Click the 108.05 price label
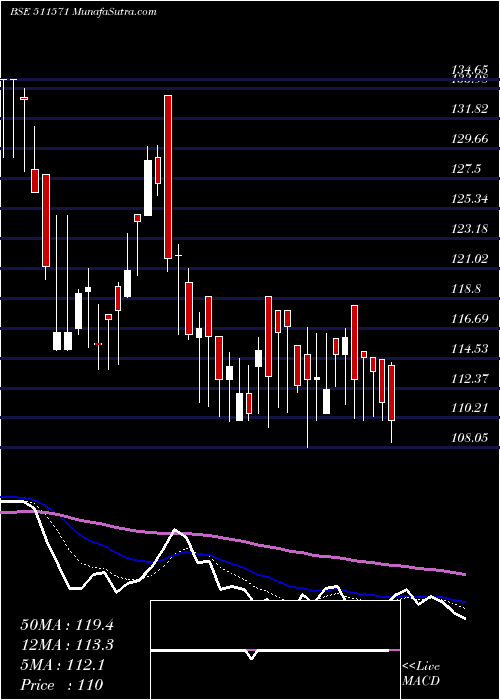The image size is (500, 700). (x=469, y=438)
